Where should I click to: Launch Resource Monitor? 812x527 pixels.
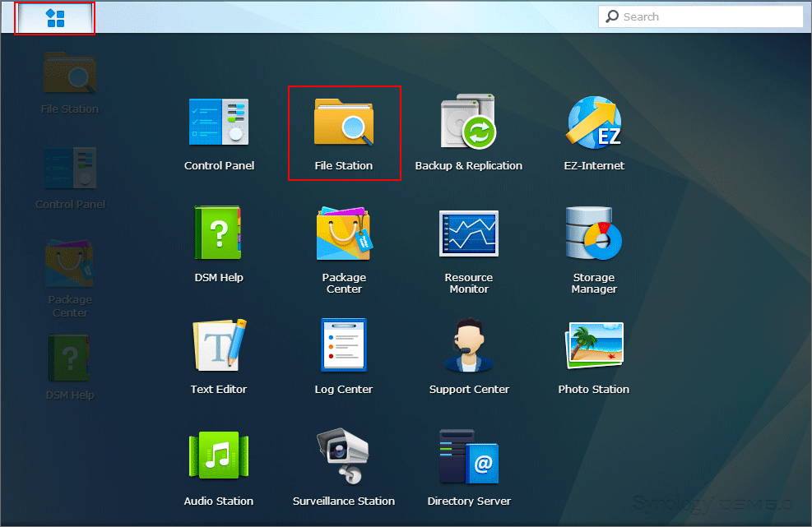469,252
